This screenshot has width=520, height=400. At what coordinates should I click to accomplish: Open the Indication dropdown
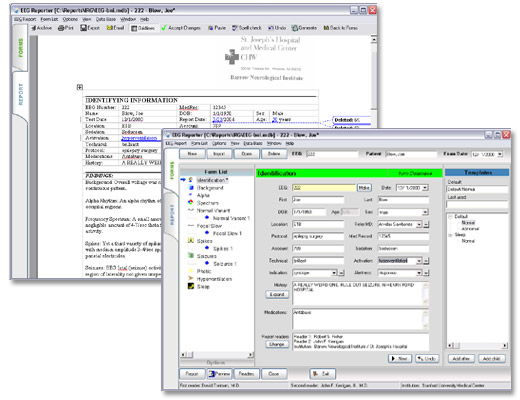334,273
